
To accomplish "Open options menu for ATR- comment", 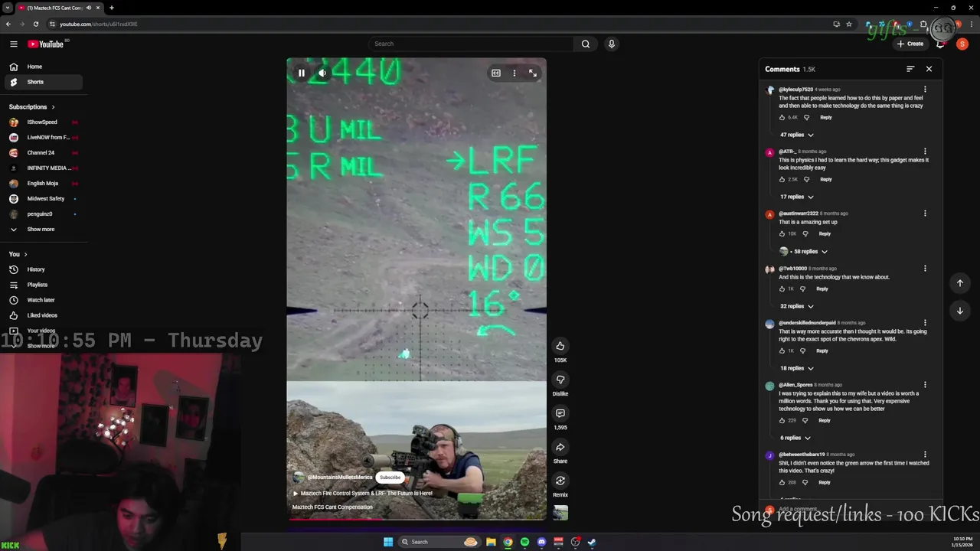I will point(925,152).
